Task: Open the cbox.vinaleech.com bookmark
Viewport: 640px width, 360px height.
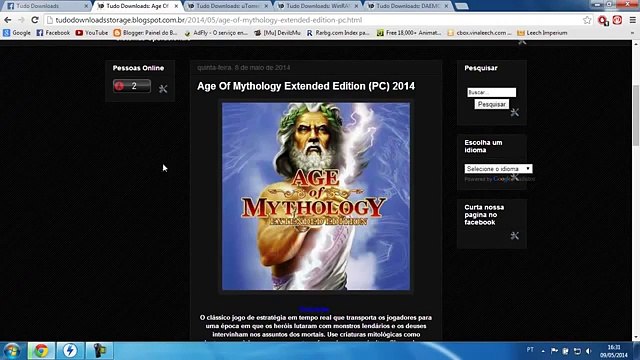Action: pyautogui.click(x=479, y=33)
